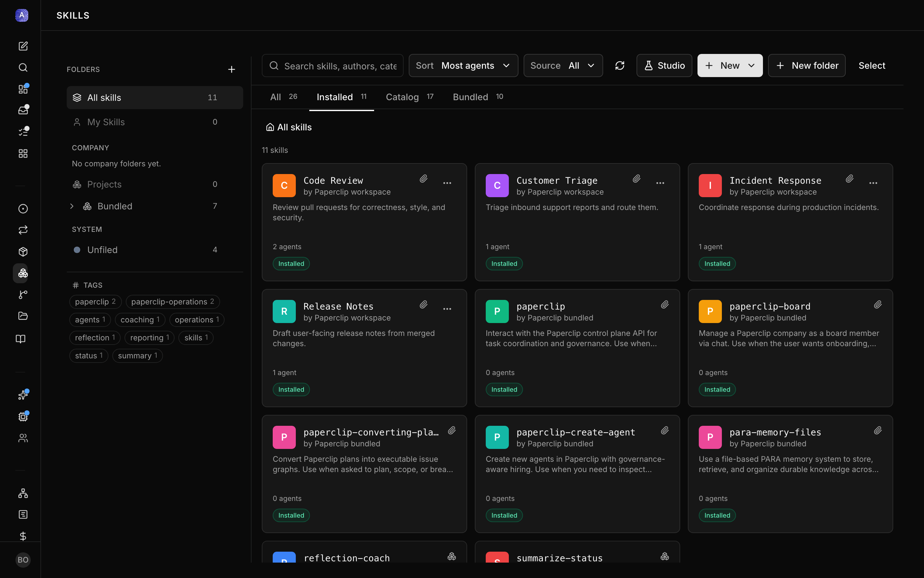Click the red I swatch on Incident Response
924x578 pixels.
(710, 185)
